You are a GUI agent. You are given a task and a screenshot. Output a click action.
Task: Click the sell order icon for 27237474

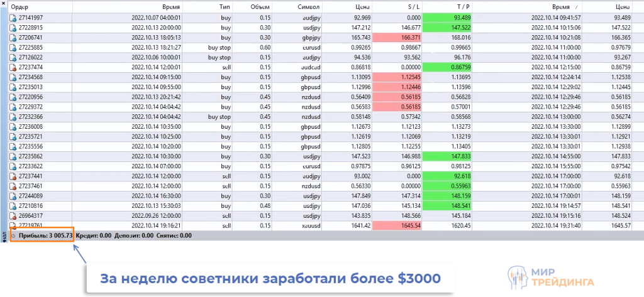point(13,67)
